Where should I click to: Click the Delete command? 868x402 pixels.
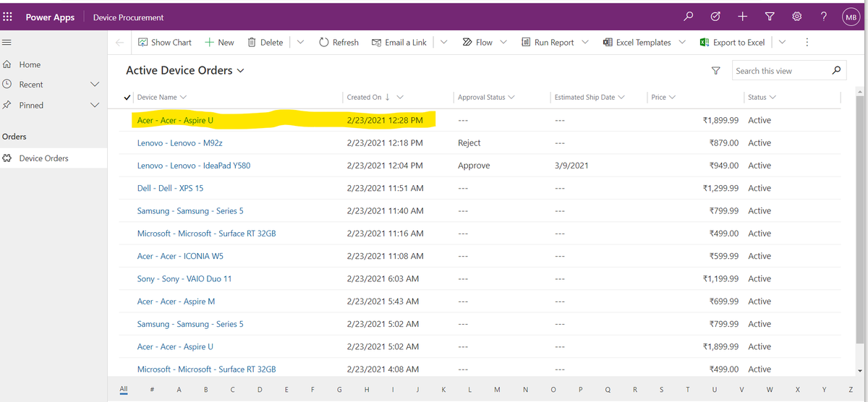pos(265,43)
